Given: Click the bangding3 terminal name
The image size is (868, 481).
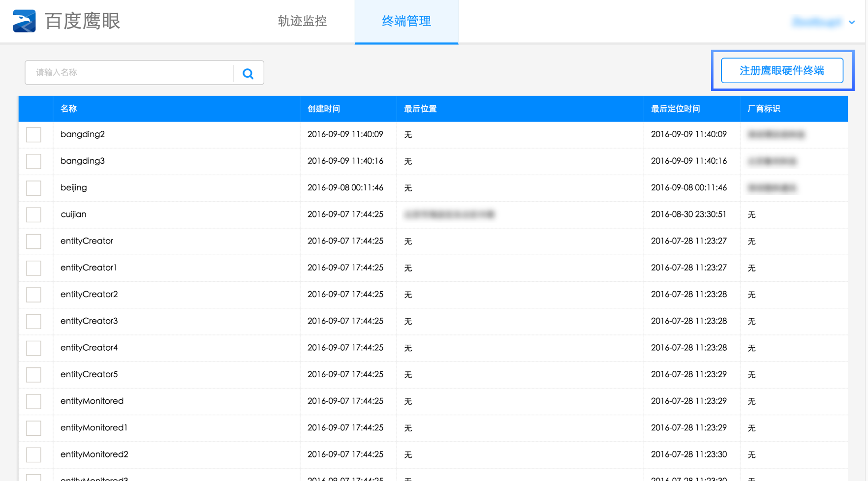Looking at the screenshot, I should 82,161.
